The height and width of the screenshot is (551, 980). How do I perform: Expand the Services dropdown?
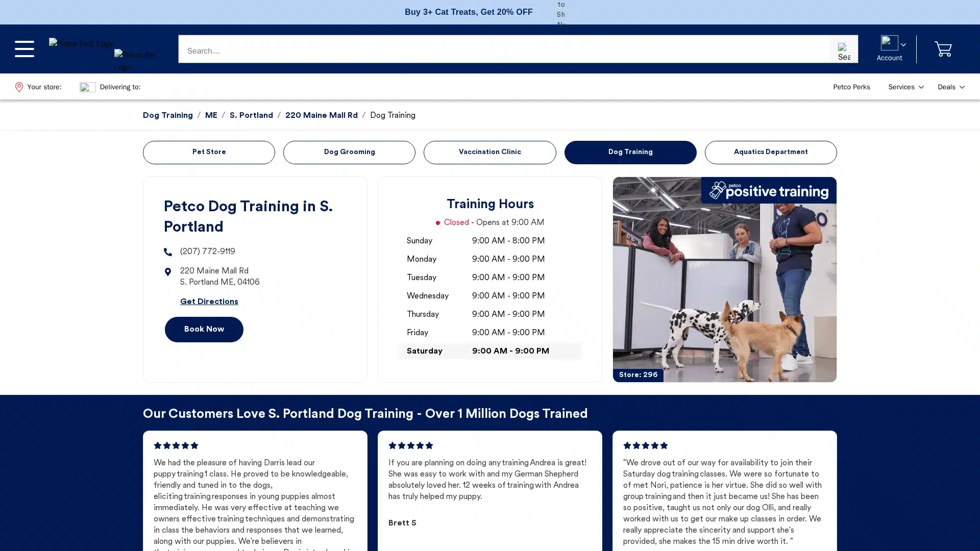tap(905, 87)
